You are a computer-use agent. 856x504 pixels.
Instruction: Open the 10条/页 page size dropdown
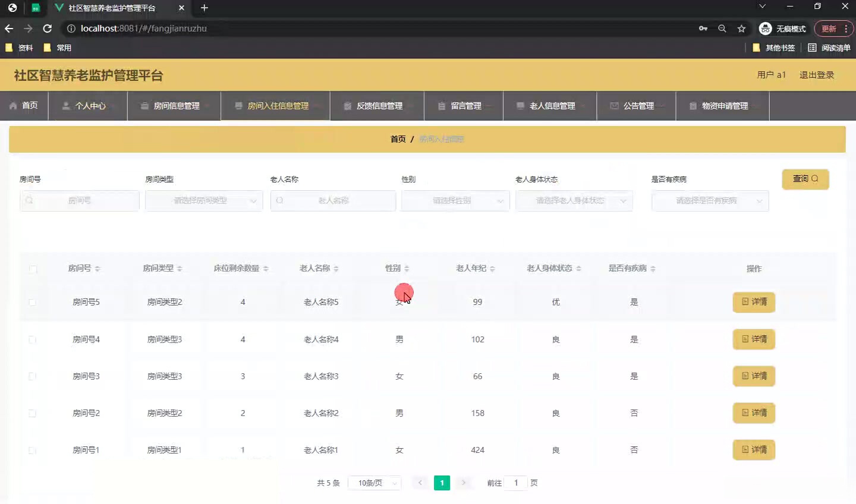374,483
